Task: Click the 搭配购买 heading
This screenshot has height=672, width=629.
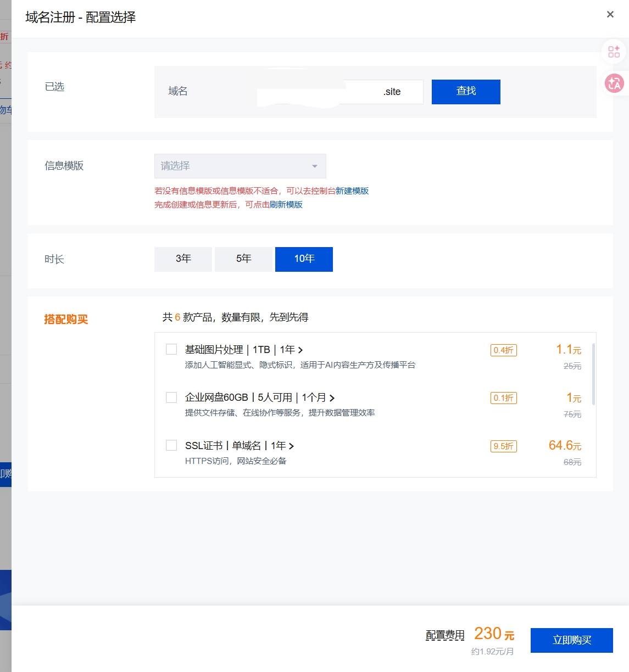Action: pyautogui.click(x=66, y=320)
